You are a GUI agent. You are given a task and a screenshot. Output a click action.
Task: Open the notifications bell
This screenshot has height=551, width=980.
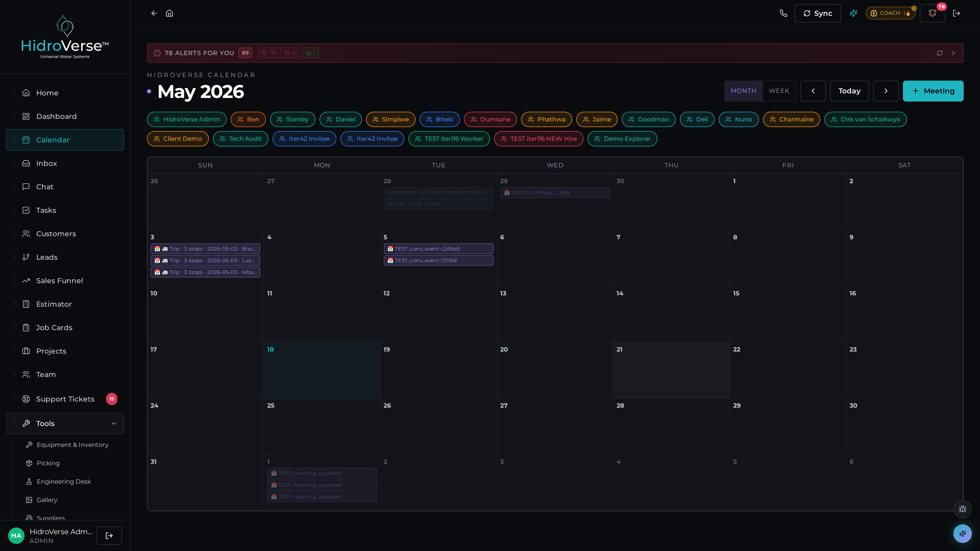click(x=932, y=13)
